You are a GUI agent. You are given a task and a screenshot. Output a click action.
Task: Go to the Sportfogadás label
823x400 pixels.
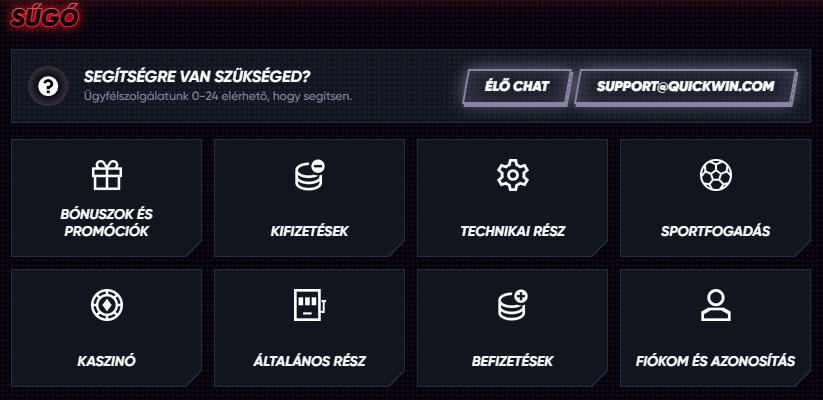715,232
